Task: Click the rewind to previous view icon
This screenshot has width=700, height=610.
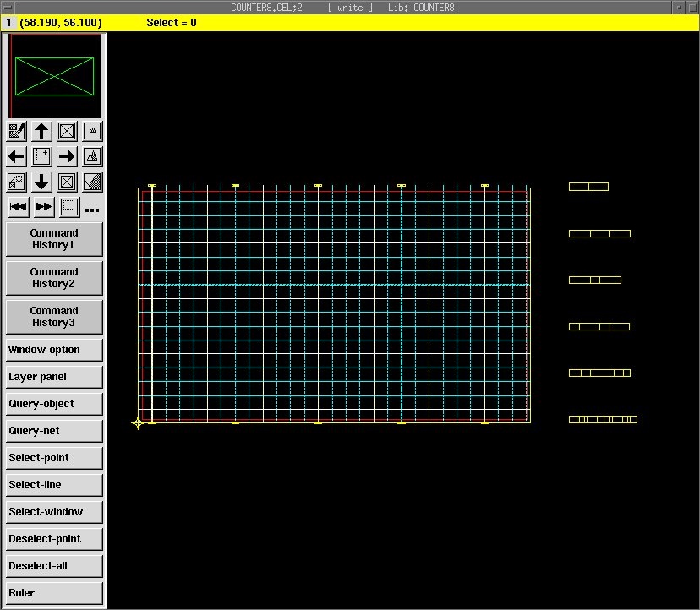Action: pyautogui.click(x=18, y=207)
